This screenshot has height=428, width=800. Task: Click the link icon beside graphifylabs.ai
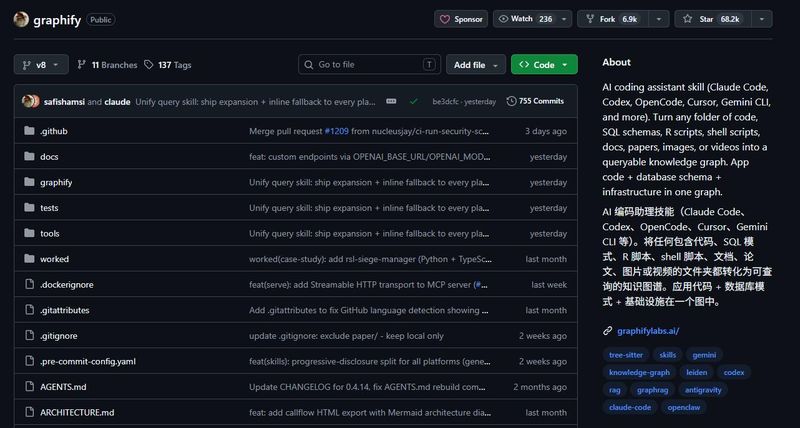coord(607,331)
